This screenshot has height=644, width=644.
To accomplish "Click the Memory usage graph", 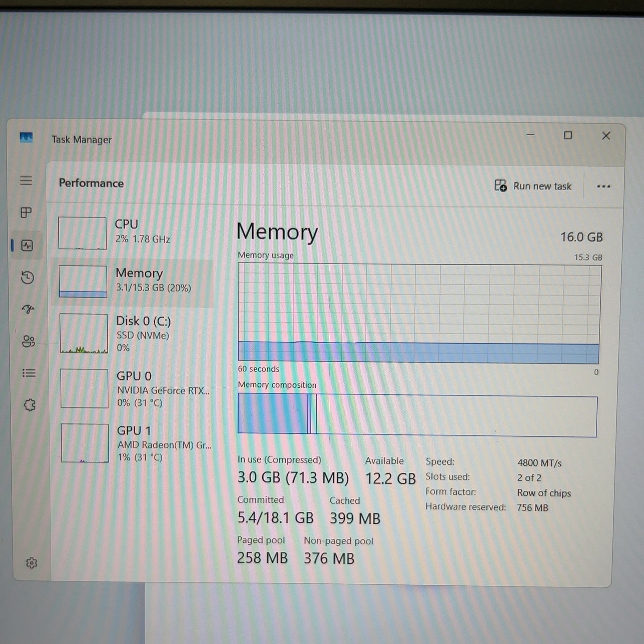I will (419, 313).
